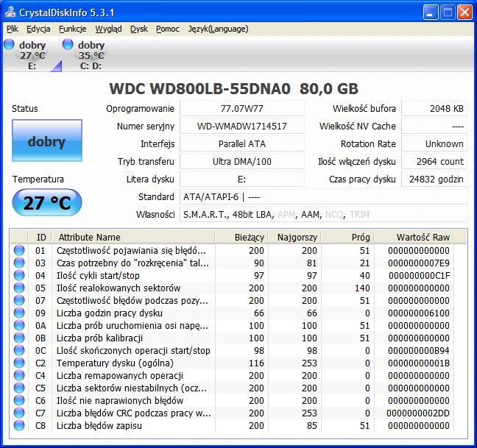Click the disk title WDC WD800LB-55DNA0
The height and width of the screenshot is (448, 477).
click(200, 89)
